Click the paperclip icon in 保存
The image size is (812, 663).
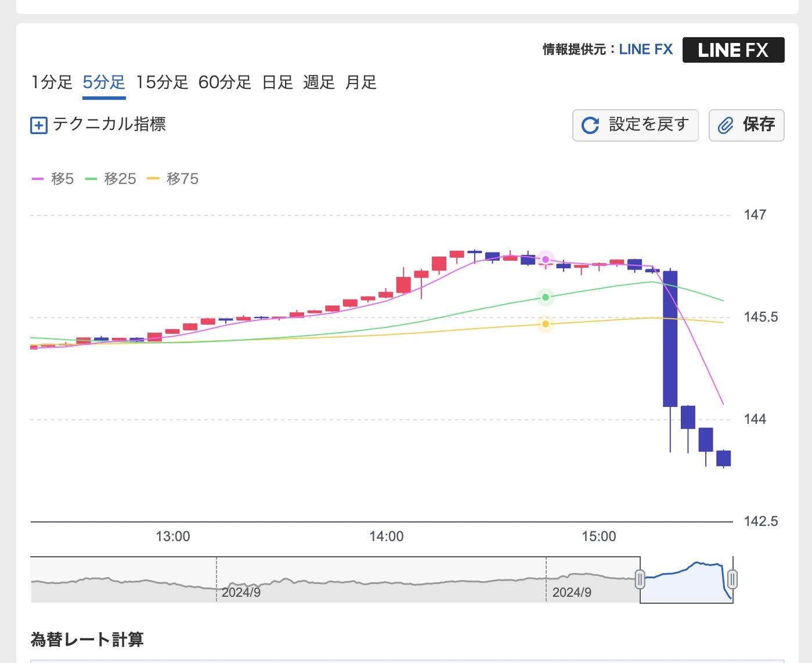tap(726, 125)
